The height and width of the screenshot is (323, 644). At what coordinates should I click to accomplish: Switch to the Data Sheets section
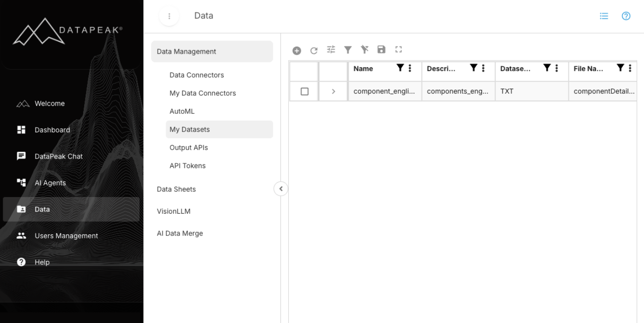click(x=176, y=189)
